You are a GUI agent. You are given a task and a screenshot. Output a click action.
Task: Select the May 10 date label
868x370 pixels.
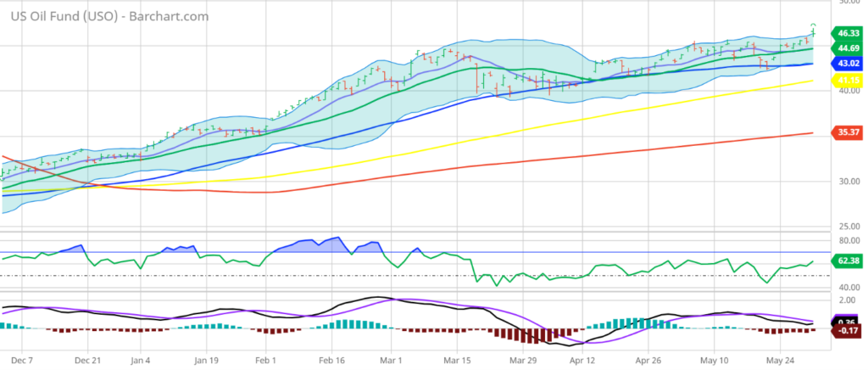pyautogui.click(x=714, y=360)
